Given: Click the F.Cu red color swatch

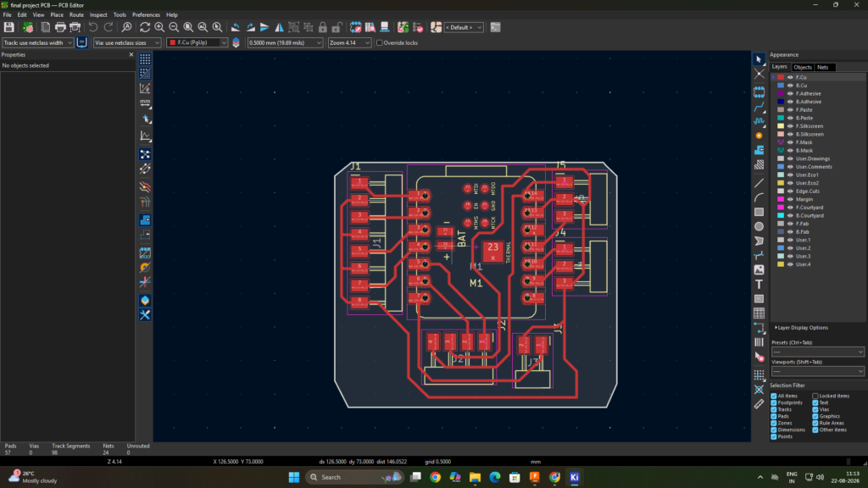Looking at the screenshot, I should [781, 77].
